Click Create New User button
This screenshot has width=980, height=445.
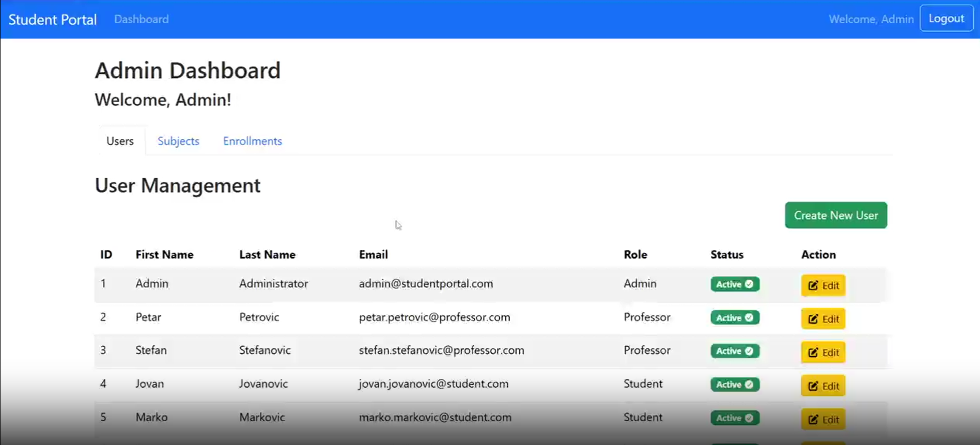pyautogui.click(x=836, y=215)
